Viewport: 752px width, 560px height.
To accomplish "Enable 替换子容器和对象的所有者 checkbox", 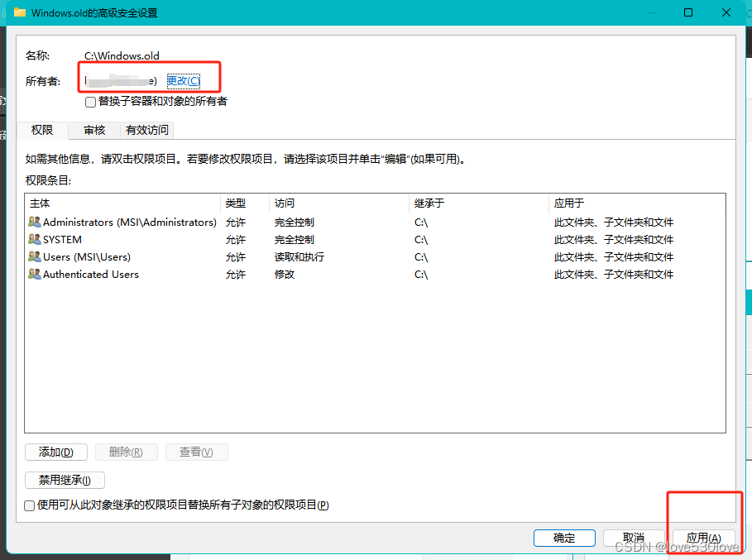I will pyautogui.click(x=92, y=102).
